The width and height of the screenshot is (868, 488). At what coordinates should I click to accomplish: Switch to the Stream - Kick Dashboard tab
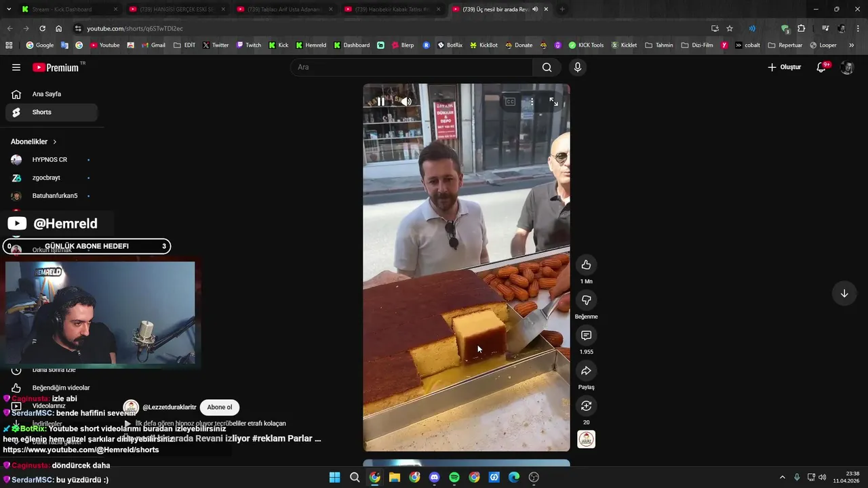[x=68, y=9]
